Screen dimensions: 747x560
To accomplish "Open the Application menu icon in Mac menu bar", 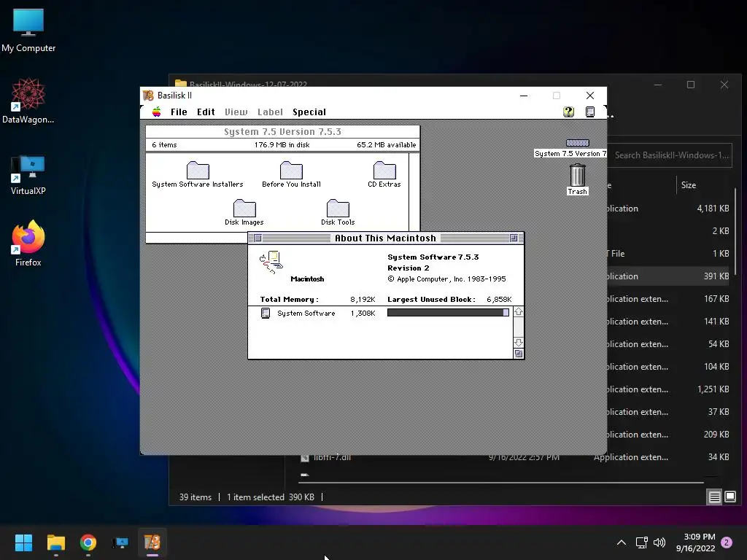I will [x=589, y=112].
